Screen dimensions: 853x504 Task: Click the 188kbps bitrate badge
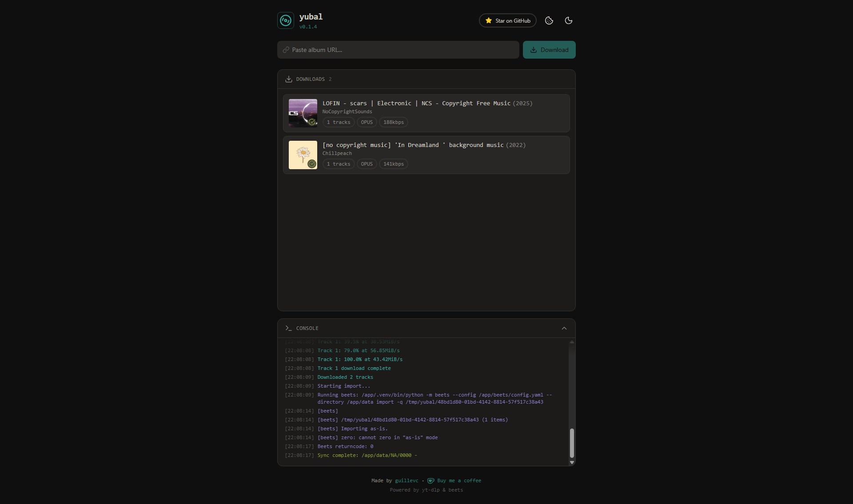394,122
